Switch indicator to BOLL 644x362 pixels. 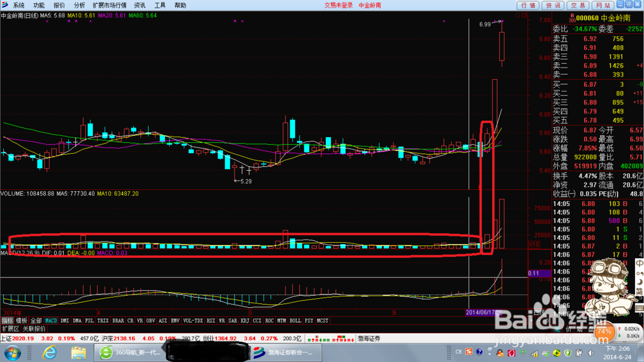click(296, 321)
